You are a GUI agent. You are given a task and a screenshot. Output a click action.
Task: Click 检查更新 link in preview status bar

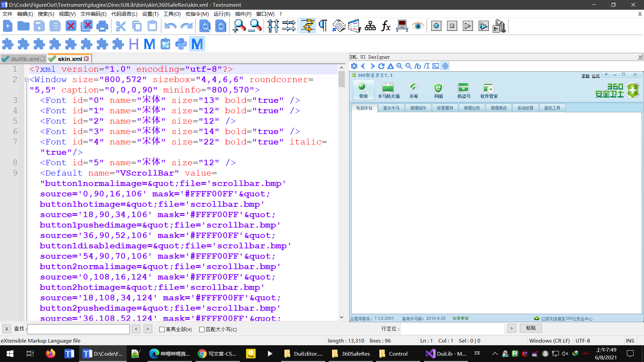tap(461, 318)
